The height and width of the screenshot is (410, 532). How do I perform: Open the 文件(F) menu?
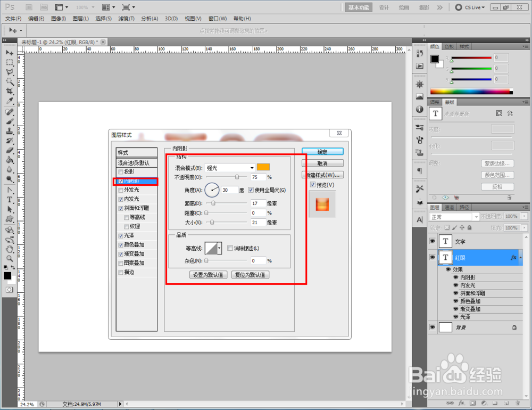click(13, 19)
